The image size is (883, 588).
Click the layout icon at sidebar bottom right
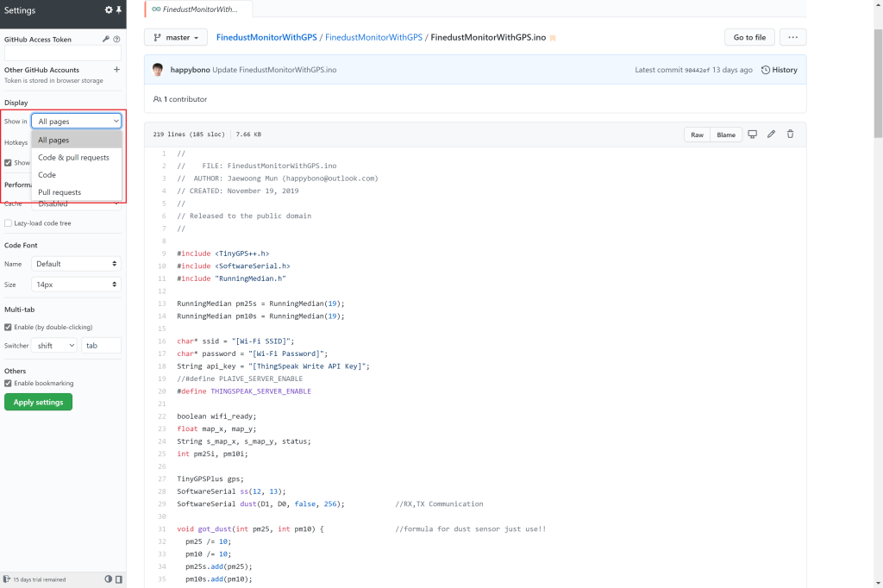(x=119, y=579)
